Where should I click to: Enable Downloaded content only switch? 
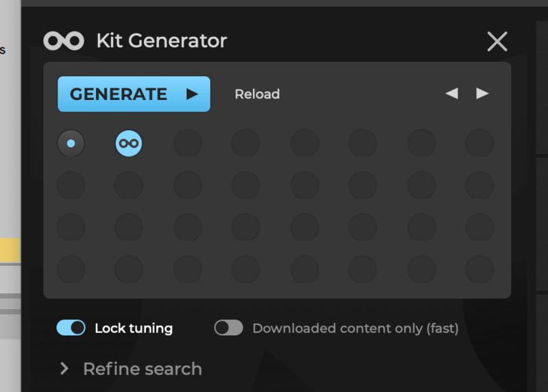click(x=229, y=328)
